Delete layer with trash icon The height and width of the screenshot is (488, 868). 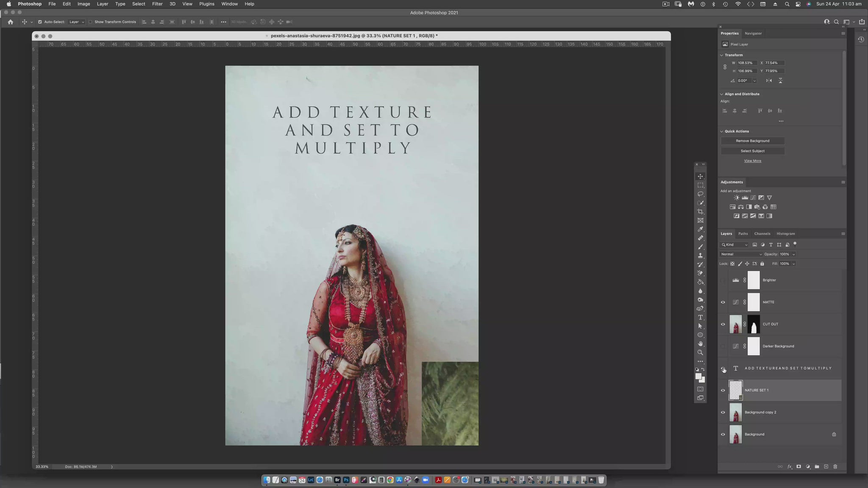pos(835,466)
